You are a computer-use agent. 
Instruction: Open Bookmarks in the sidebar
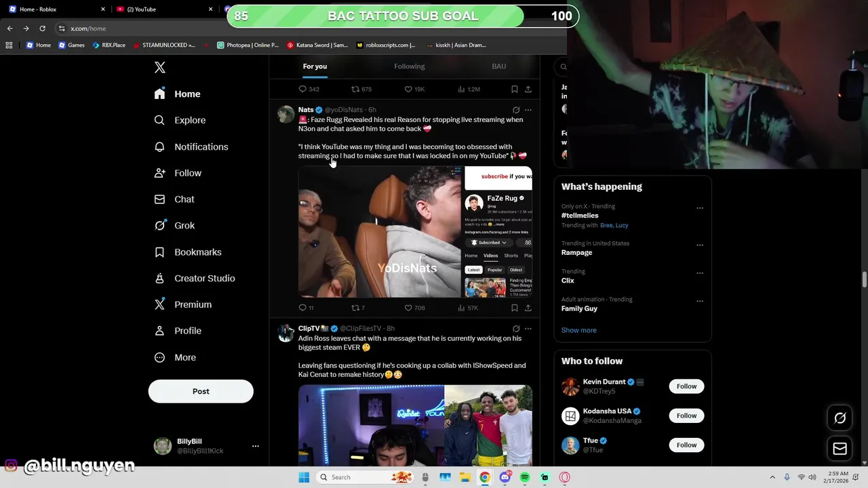pyautogui.click(x=188, y=252)
